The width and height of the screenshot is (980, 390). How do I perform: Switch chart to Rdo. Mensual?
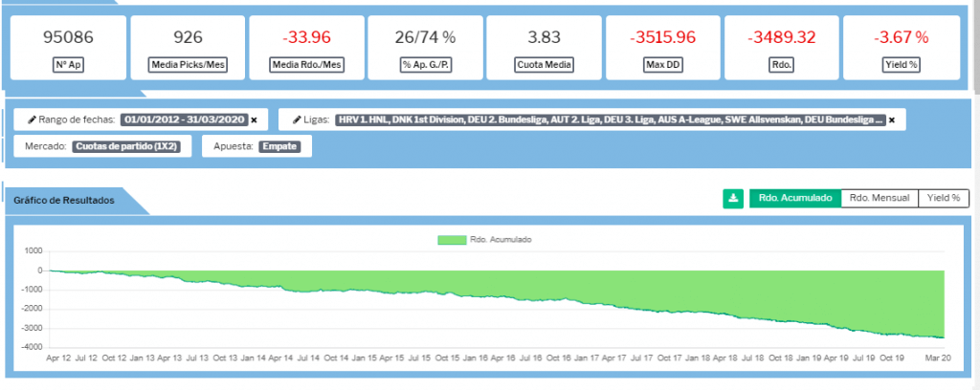pos(879,199)
